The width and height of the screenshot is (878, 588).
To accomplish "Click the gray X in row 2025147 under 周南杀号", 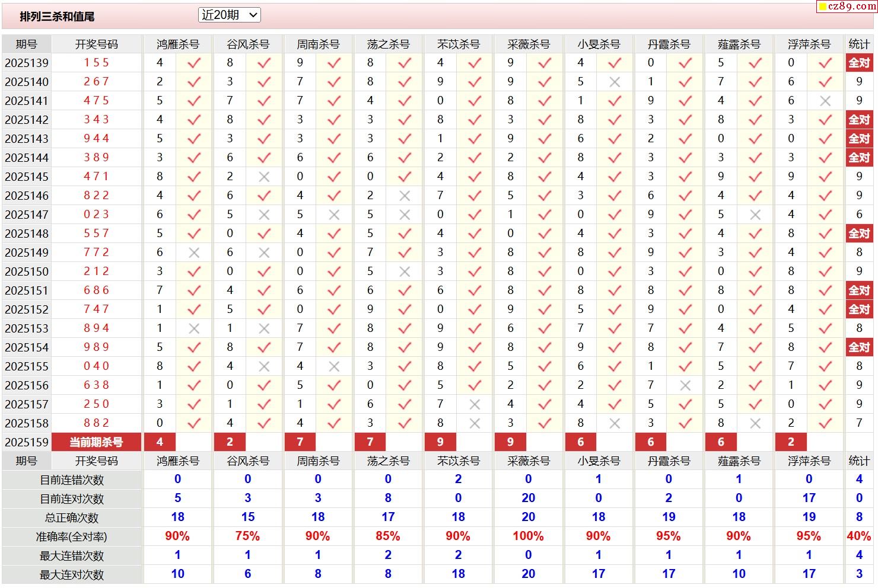I will coord(334,215).
